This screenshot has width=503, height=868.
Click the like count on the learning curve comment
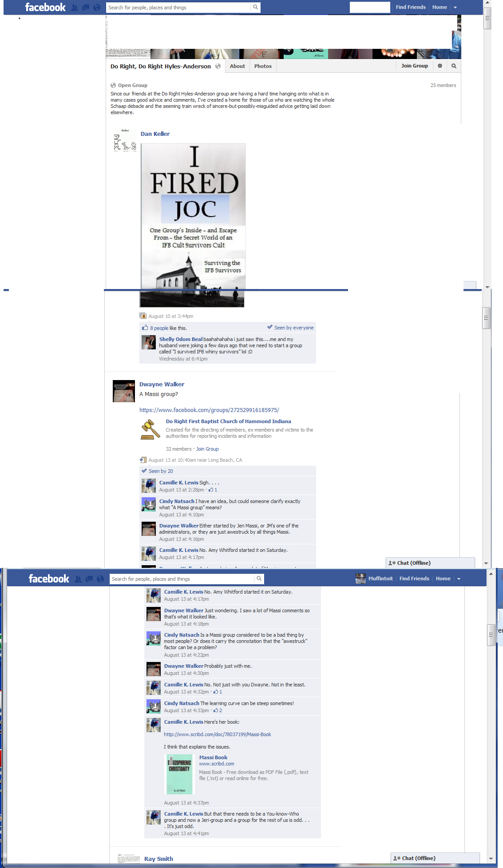tap(218, 710)
